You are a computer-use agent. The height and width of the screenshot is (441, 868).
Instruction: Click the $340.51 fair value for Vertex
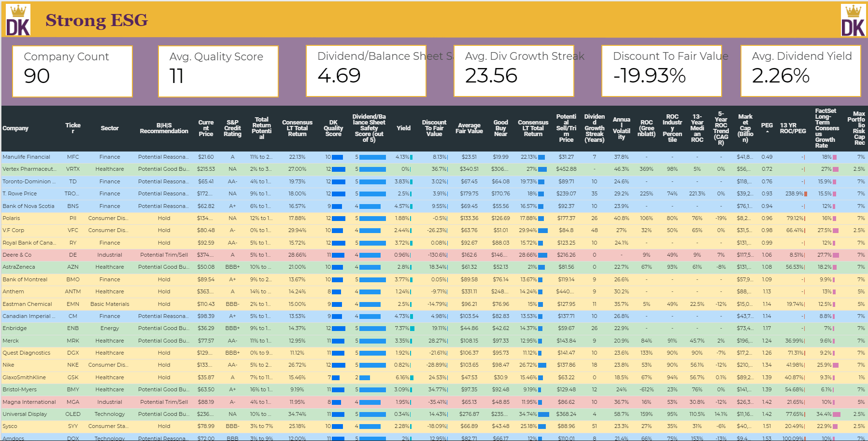[x=469, y=169]
